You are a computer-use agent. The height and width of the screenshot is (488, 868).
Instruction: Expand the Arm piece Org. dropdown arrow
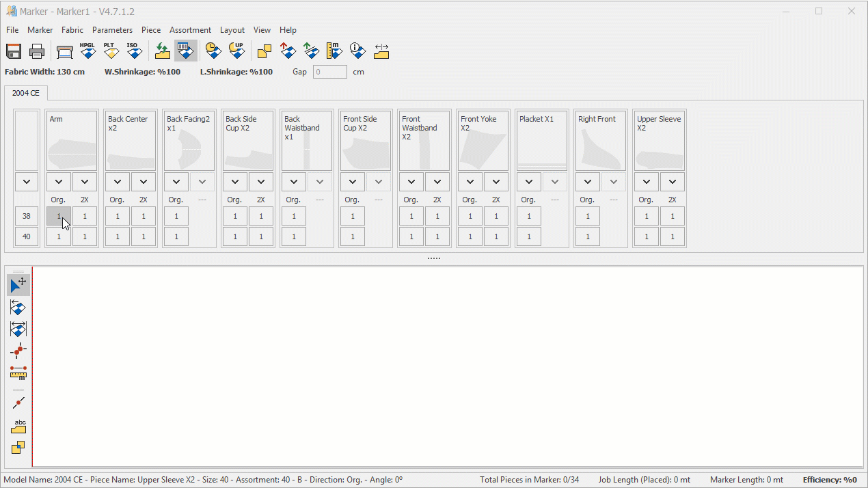59,182
